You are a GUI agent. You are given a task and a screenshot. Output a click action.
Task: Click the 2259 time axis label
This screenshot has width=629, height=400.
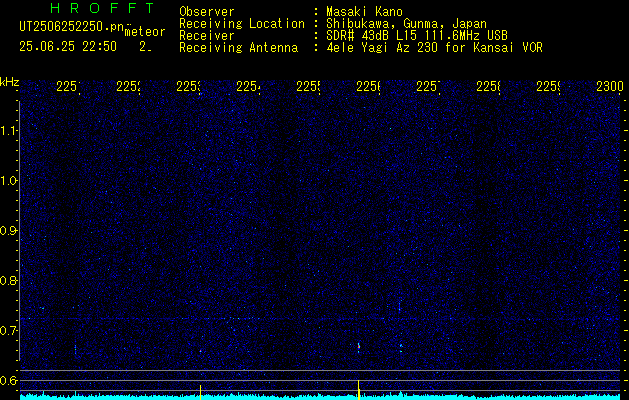pyautogui.click(x=548, y=87)
